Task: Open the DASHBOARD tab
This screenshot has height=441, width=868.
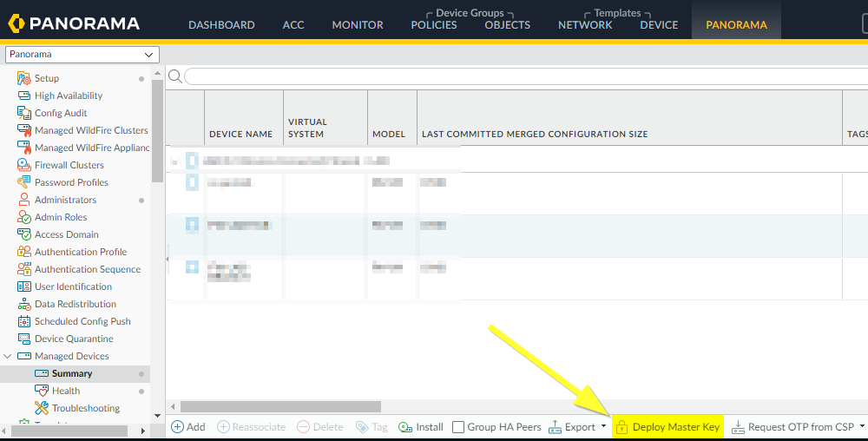Action: click(221, 25)
